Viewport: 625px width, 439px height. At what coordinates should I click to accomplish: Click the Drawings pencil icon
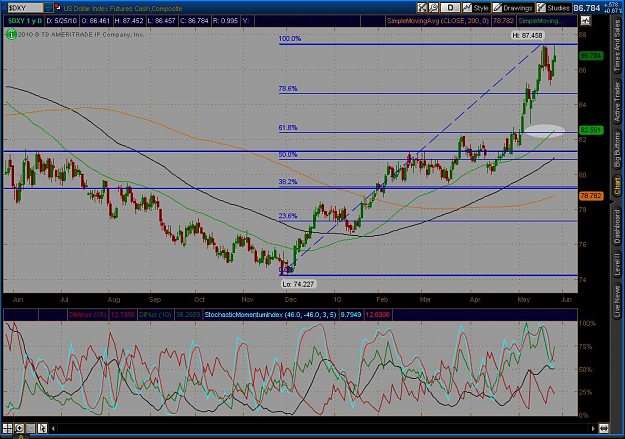coord(497,8)
